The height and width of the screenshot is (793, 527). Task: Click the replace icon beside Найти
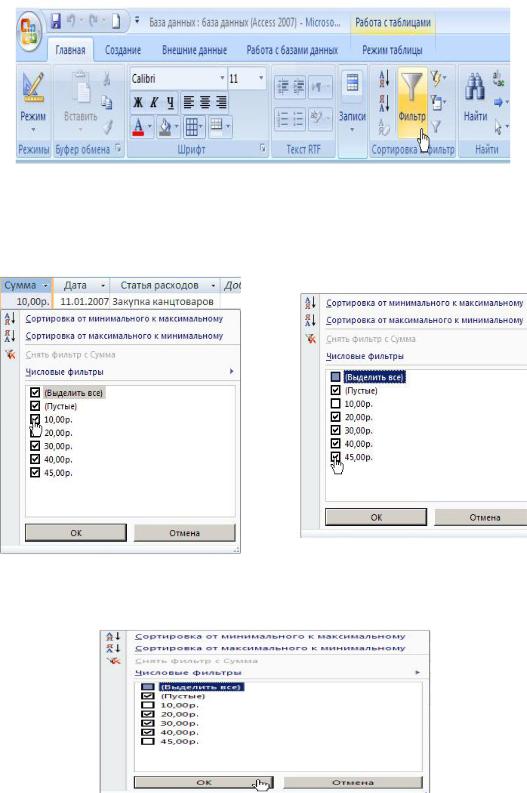[498, 79]
